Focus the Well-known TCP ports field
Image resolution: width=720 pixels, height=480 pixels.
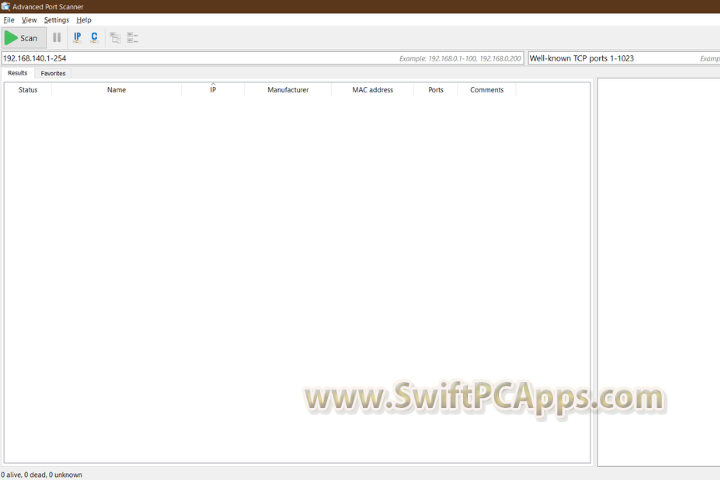pyautogui.click(x=624, y=58)
